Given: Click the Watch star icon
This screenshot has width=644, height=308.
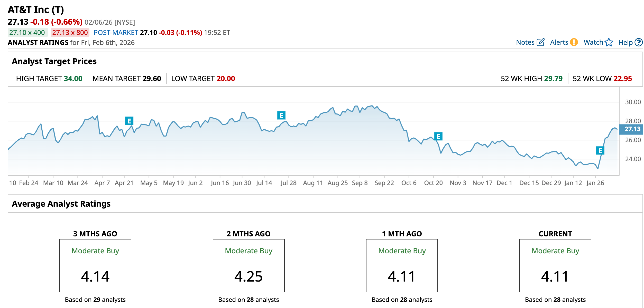Looking at the screenshot, I should point(609,42).
